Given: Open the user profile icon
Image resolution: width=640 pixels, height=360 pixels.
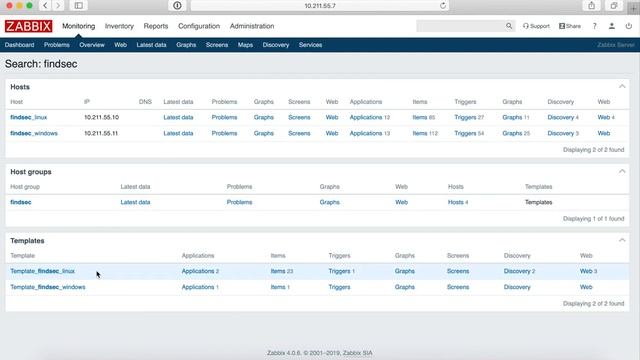Looking at the screenshot, I should coord(611,26).
